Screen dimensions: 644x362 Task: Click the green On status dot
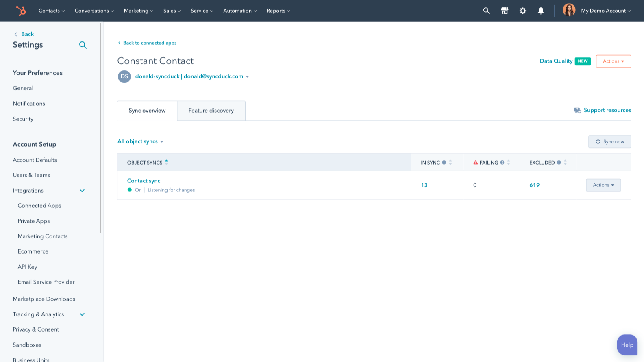click(x=130, y=190)
